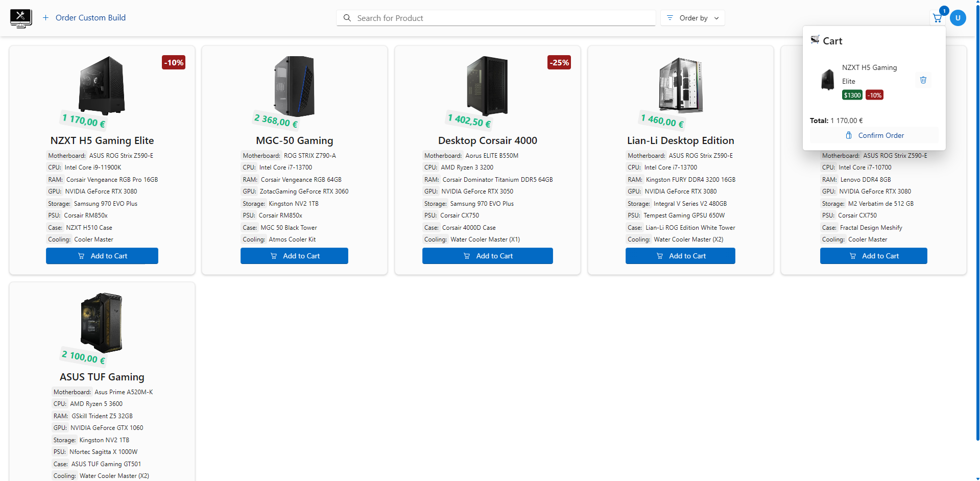Viewport: 980px width, 481px height.
Task: Click ZotacGaming GeForce RTX 3060 spec
Action: point(304,191)
